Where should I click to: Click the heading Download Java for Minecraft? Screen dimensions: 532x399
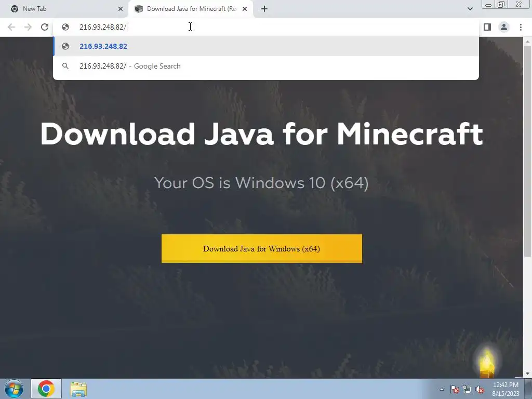point(262,134)
